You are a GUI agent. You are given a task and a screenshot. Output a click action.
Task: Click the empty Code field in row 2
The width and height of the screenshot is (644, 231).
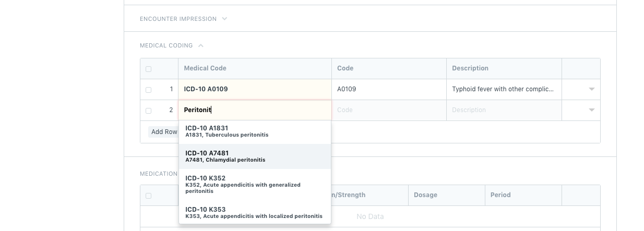coord(388,110)
